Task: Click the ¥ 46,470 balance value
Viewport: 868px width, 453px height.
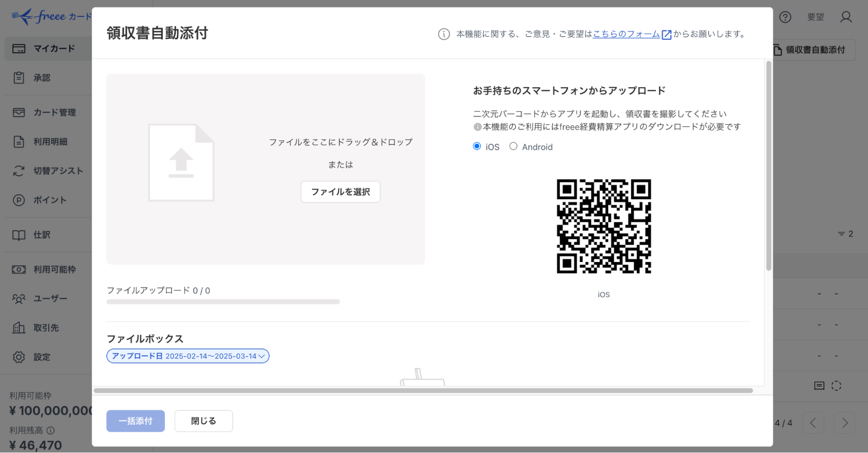Action: pos(36,446)
